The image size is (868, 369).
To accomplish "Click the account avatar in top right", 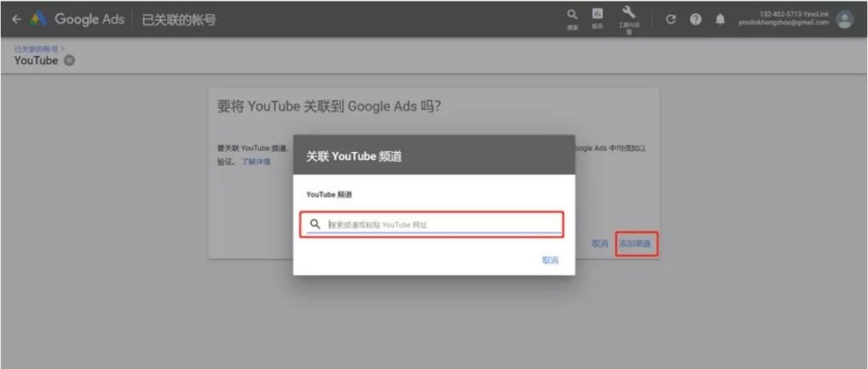I will click(844, 19).
